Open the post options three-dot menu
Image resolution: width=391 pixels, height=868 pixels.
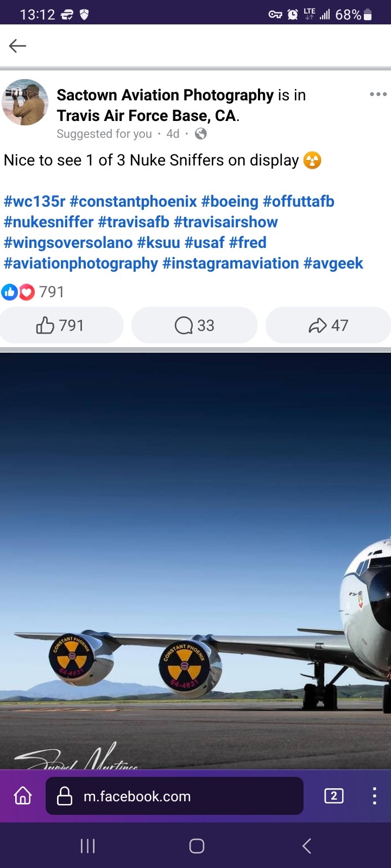[x=378, y=94]
